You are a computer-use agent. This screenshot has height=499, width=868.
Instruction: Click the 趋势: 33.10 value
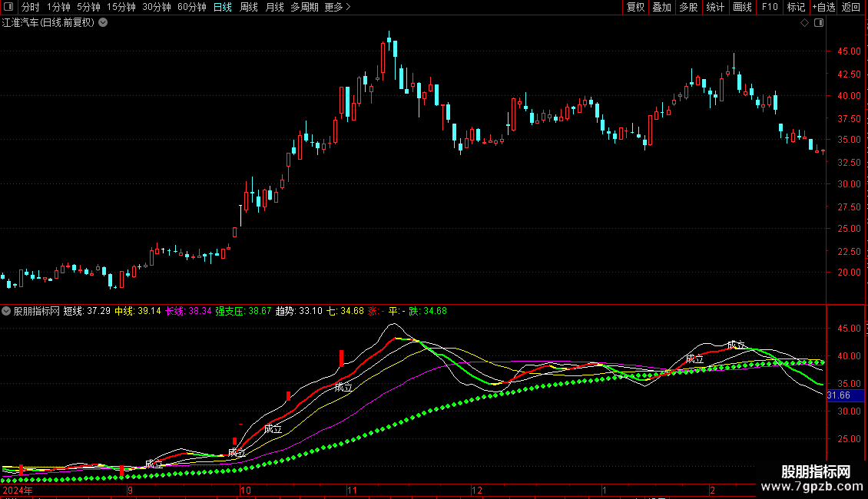coord(299,311)
